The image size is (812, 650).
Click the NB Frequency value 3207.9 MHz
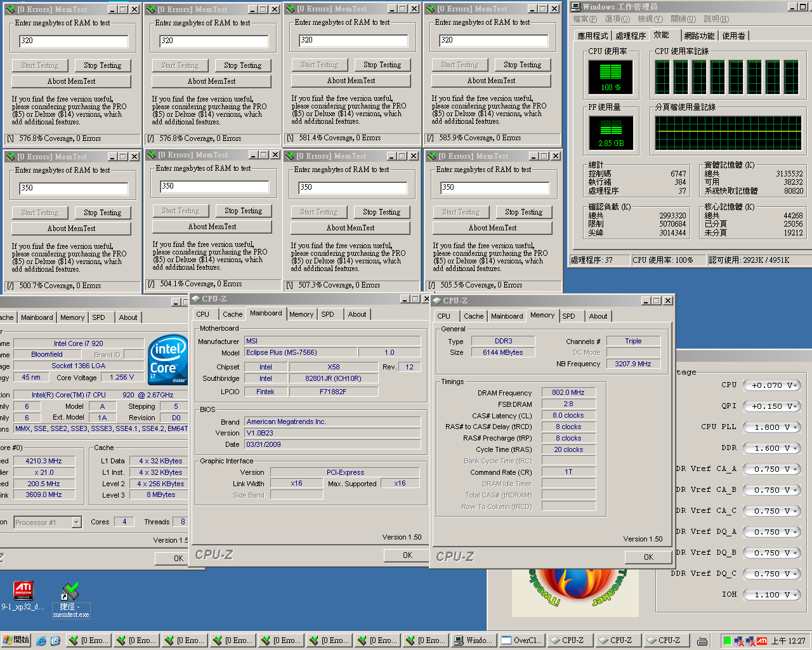[x=632, y=364]
